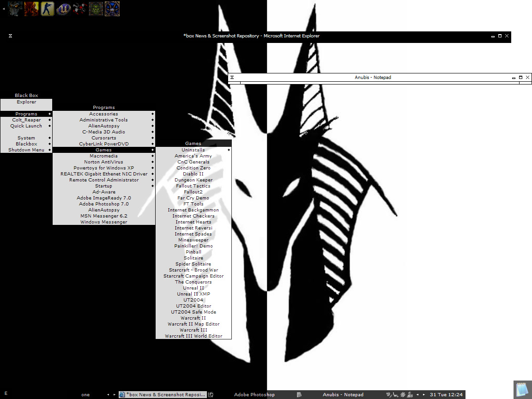Click the Photoshop icon left of Adobe Photoshop task
532x399 pixels.
pyautogui.click(x=211, y=394)
